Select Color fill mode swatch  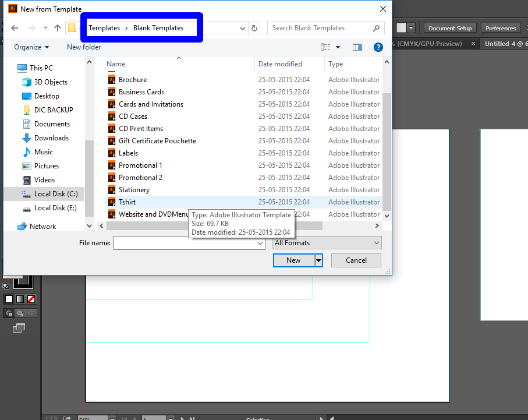coord(9,299)
